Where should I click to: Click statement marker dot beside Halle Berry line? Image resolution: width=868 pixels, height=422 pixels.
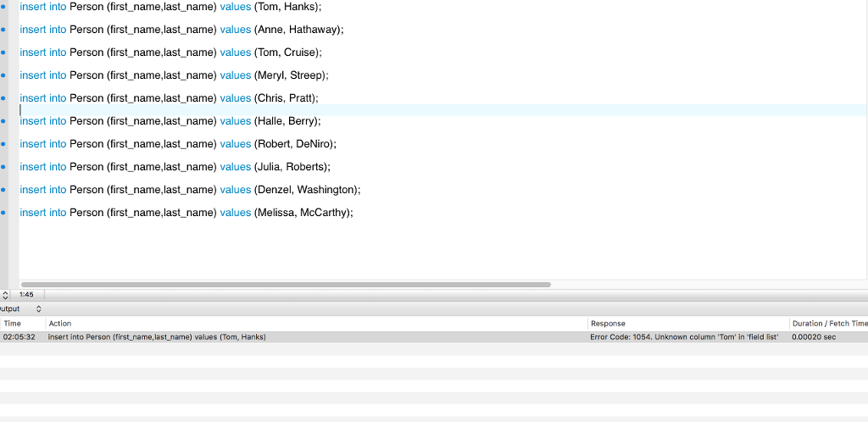click(x=3, y=121)
